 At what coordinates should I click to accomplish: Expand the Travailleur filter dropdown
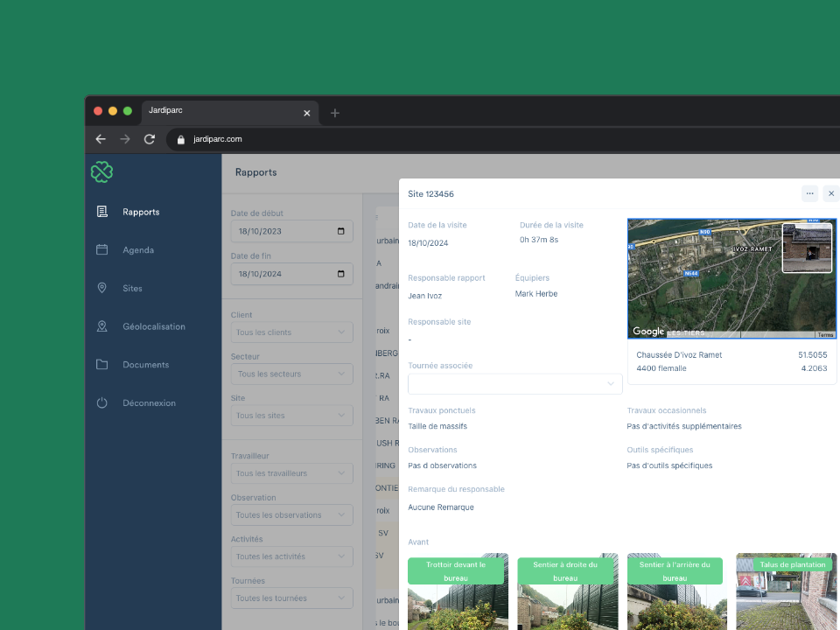(x=291, y=473)
